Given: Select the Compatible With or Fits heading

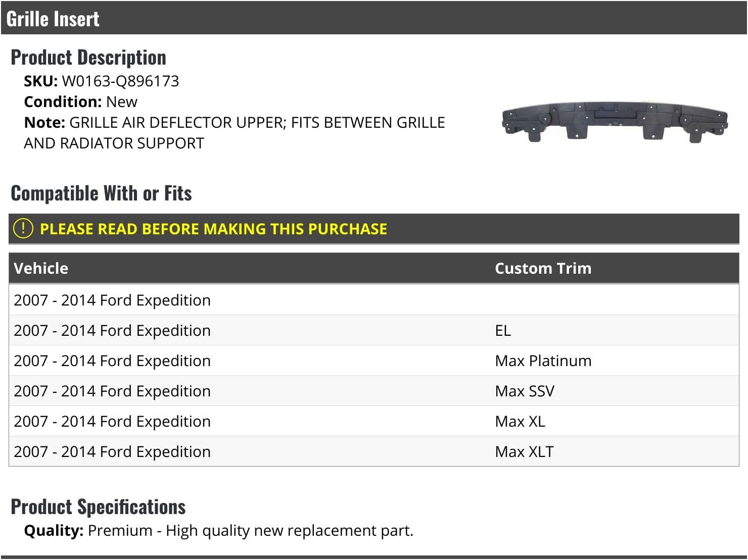Looking at the screenshot, I should tap(101, 193).
